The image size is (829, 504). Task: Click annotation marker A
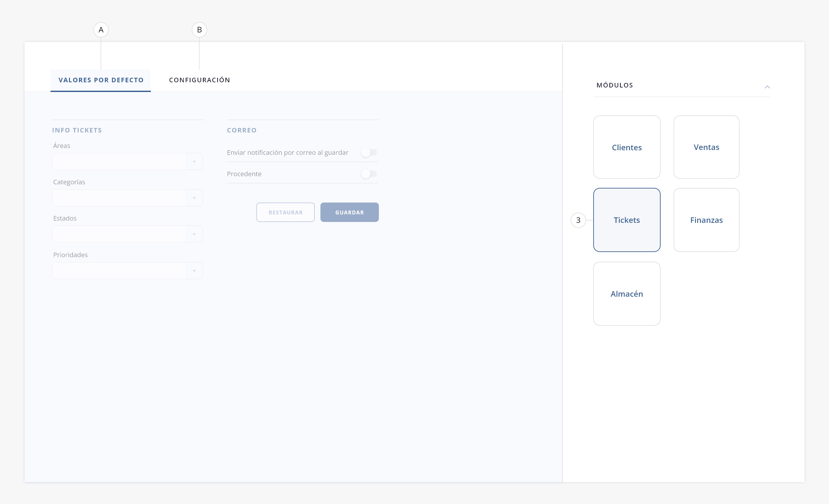(x=101, y=30)
